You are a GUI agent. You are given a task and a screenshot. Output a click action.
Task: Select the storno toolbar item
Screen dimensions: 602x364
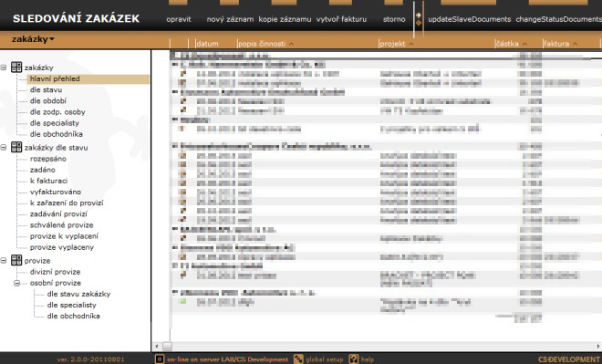pos(394,19)
